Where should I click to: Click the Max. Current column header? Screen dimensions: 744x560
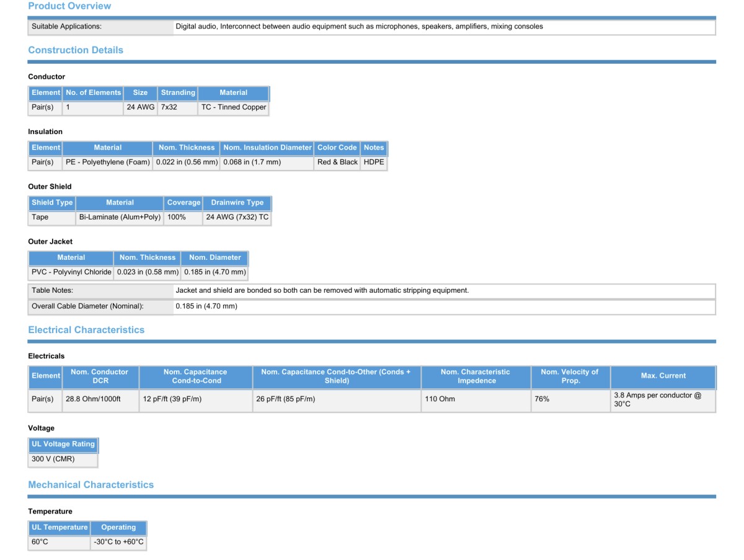[663, 376]
